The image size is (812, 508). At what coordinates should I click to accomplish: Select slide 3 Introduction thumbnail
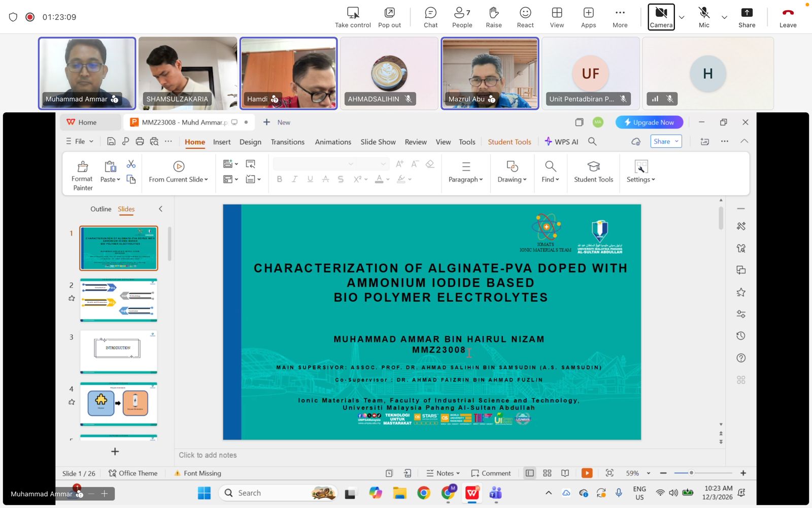(118, 351)
